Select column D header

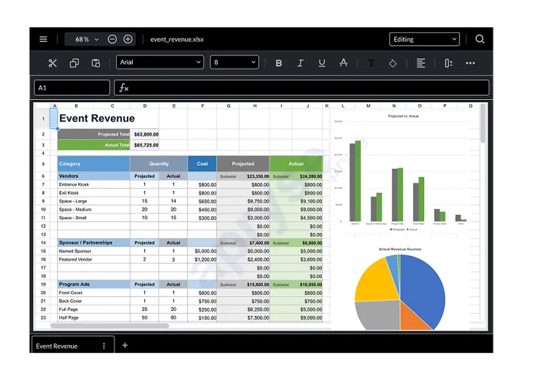click(144, 105)
